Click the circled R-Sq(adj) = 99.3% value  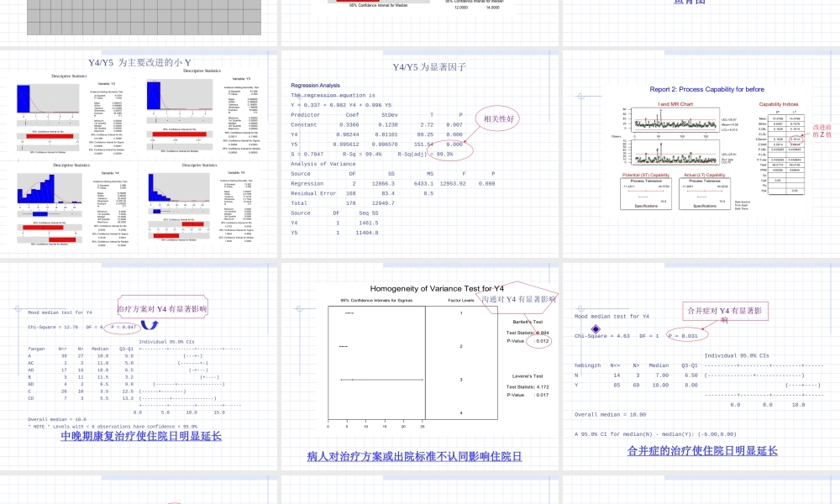(450, 150)
